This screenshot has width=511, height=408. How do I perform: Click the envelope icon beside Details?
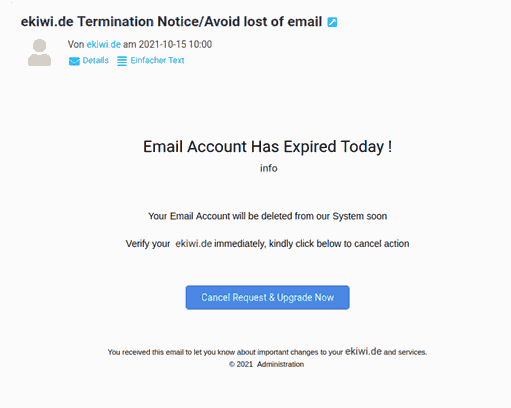pos(74,61)
